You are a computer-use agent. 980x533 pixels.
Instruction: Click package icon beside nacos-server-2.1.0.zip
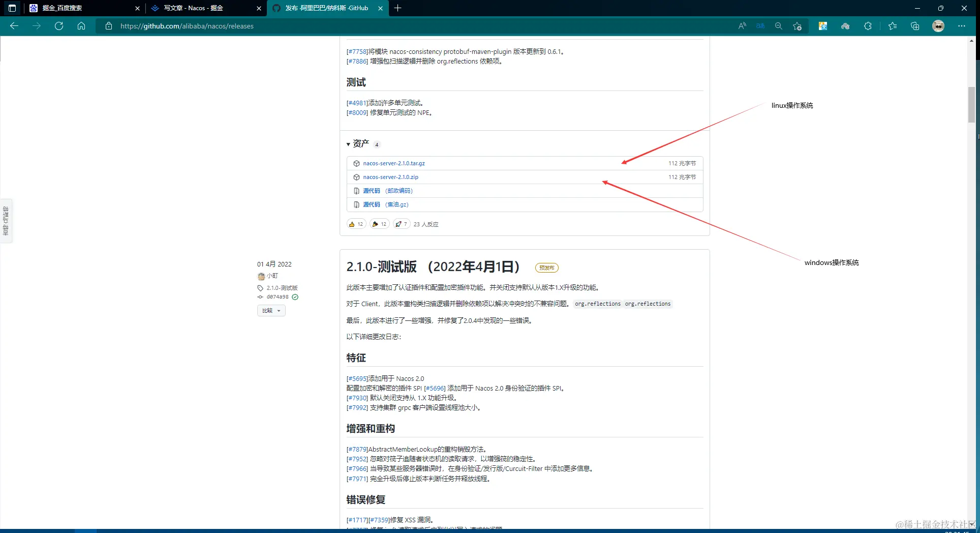click(356, 177)
